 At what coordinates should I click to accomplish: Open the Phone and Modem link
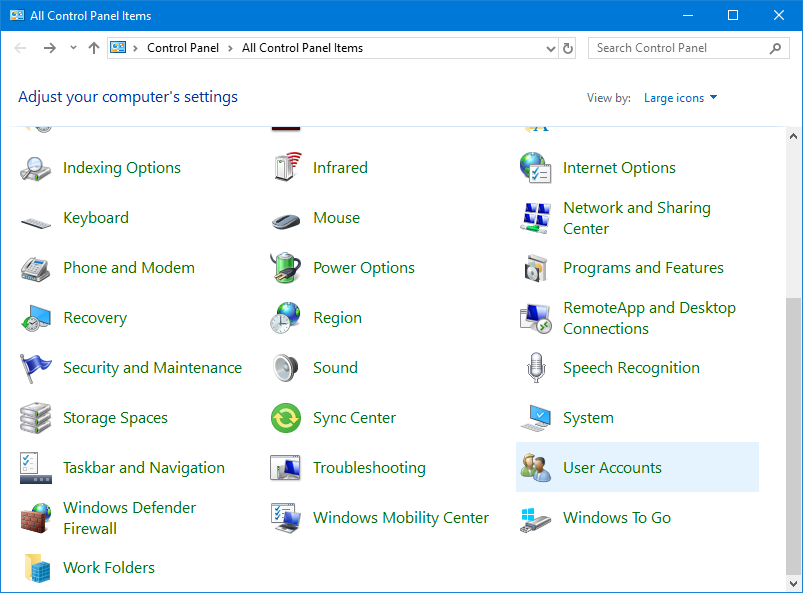pyautogui.click(x=129, y=268)
